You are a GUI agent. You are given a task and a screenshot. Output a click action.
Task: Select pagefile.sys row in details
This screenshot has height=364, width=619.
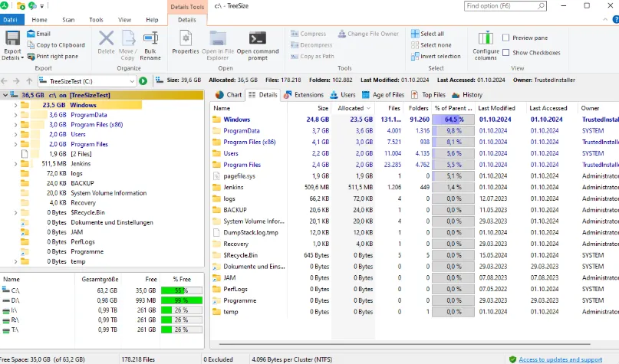tap(414, 176)
